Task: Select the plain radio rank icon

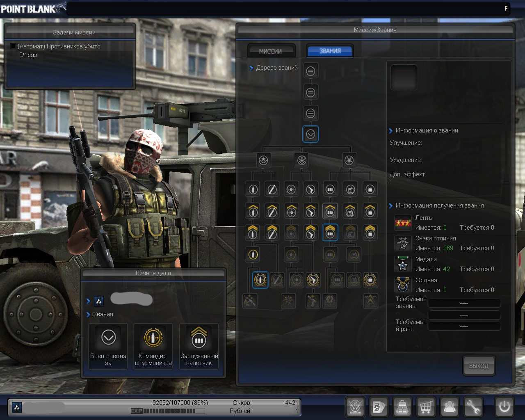Action: 350,189
